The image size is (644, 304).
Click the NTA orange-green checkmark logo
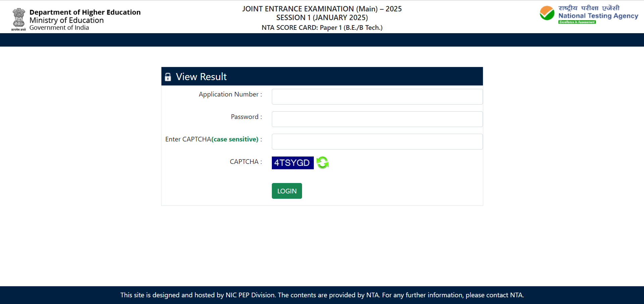(547, 13)
